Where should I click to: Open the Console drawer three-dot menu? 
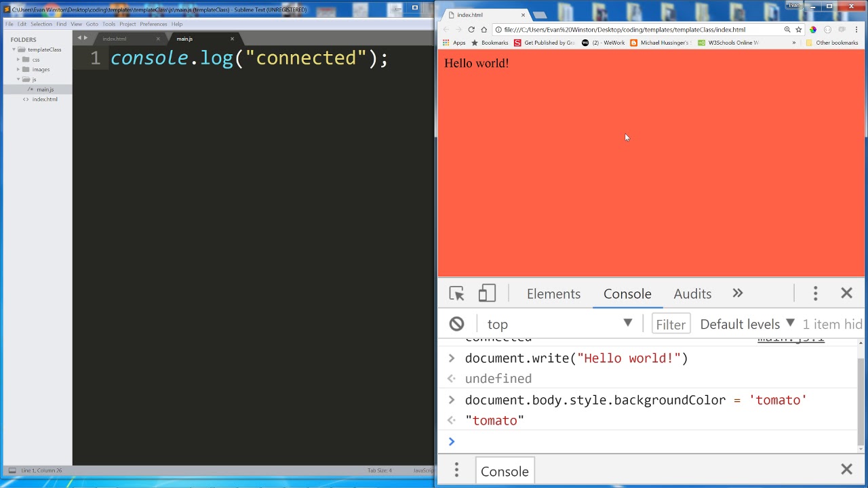tap(456, 470)
